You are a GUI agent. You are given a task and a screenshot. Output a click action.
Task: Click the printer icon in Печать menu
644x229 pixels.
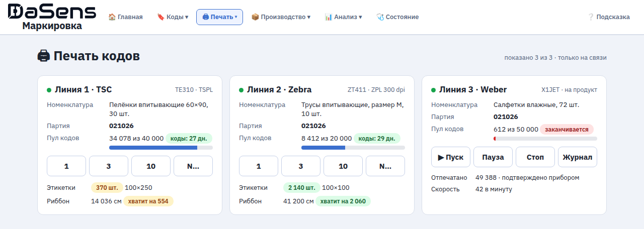pyautogui.click(x=205, y=17)
